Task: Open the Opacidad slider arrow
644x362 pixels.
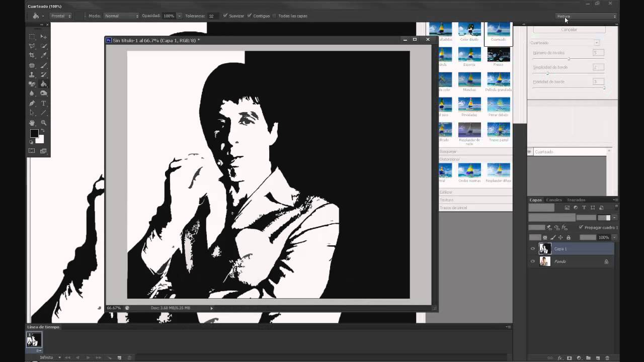Action: 179,16
